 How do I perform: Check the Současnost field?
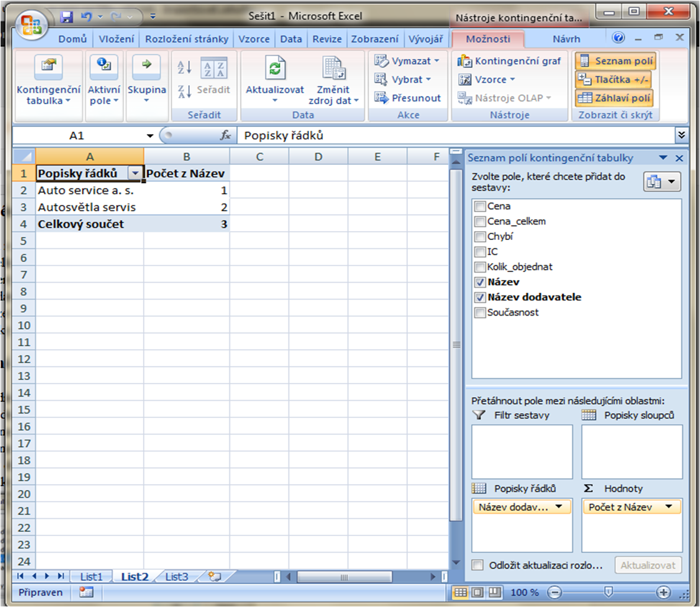(x=480, y=313)
